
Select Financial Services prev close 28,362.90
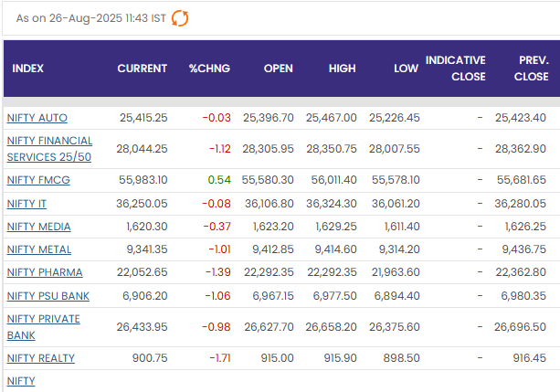tap(521, 149)
